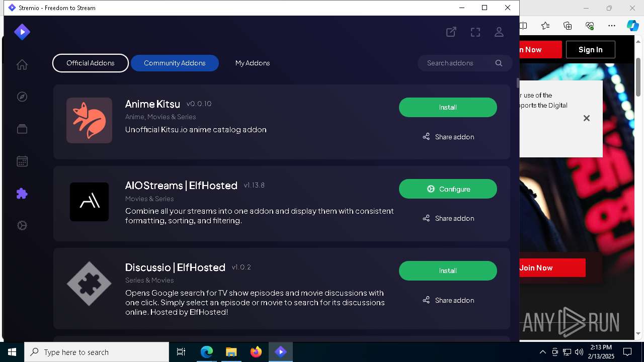Install the Discussio addon
Viewport: 644px width, 362px height.
[x=448, y=271]
